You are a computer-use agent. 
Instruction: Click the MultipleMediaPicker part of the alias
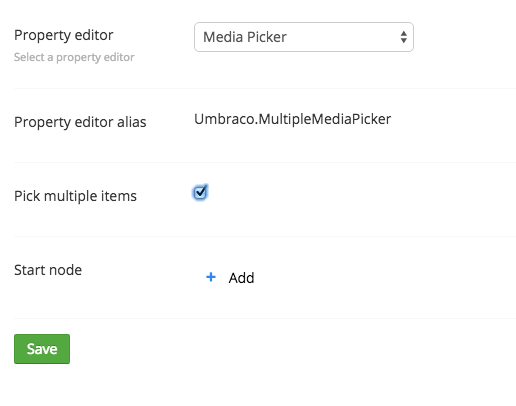click(325, 119)
